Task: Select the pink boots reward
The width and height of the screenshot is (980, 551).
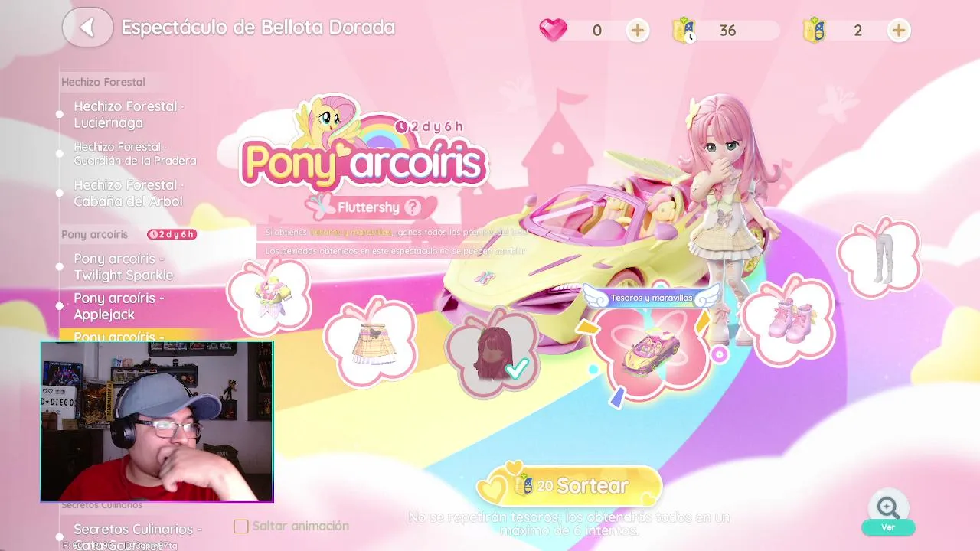Action: pyautogui.click(x=788, y=321)
